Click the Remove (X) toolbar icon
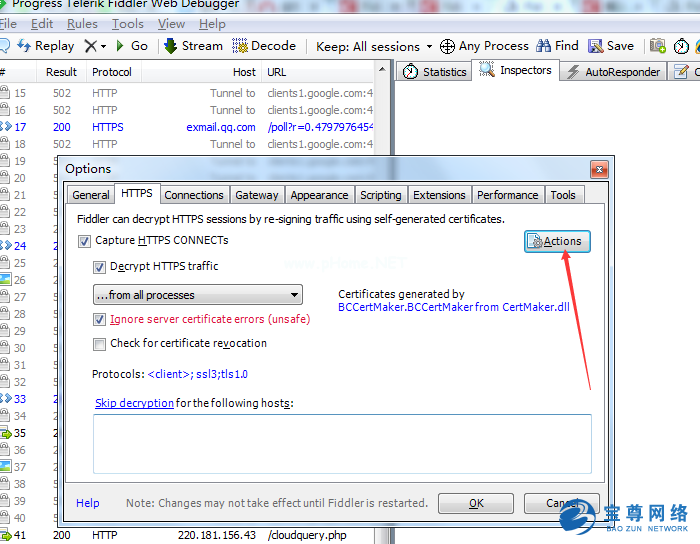This screenshot has height=544, width=700. click(91, 46)
